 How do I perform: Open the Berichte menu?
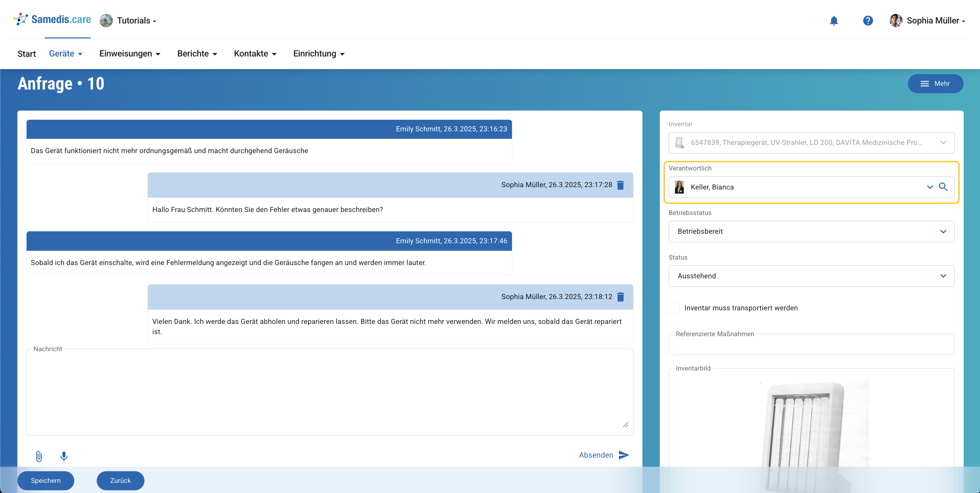click(x=197, y=54)
